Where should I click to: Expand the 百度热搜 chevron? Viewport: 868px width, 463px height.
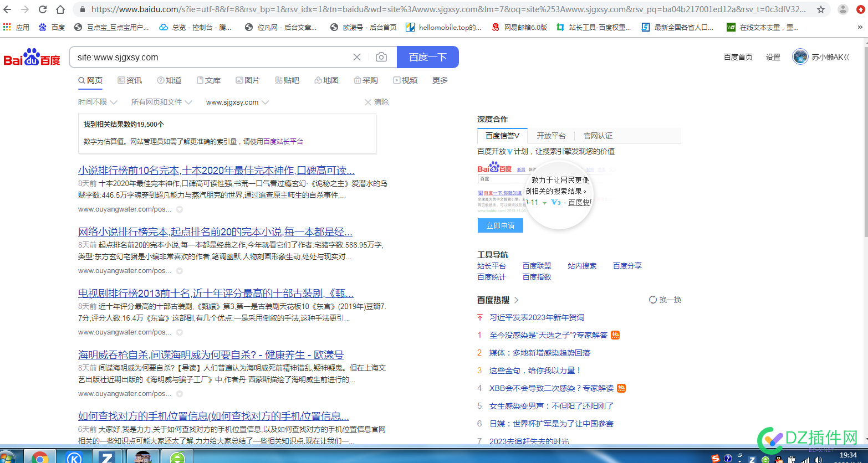[x=517, y=300]
